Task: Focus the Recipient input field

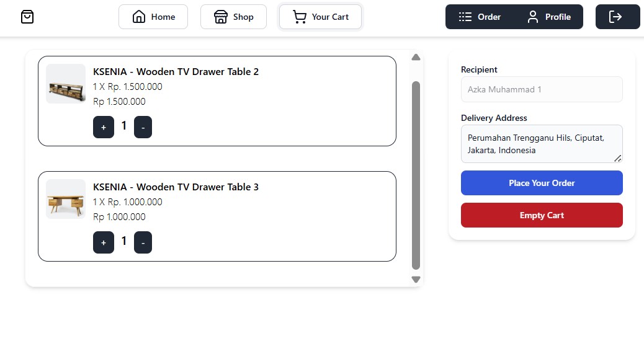Action: [542, 89]
